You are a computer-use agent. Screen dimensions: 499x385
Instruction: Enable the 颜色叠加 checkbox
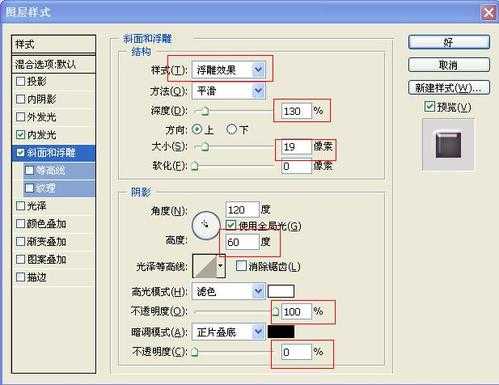pos(21,224)
